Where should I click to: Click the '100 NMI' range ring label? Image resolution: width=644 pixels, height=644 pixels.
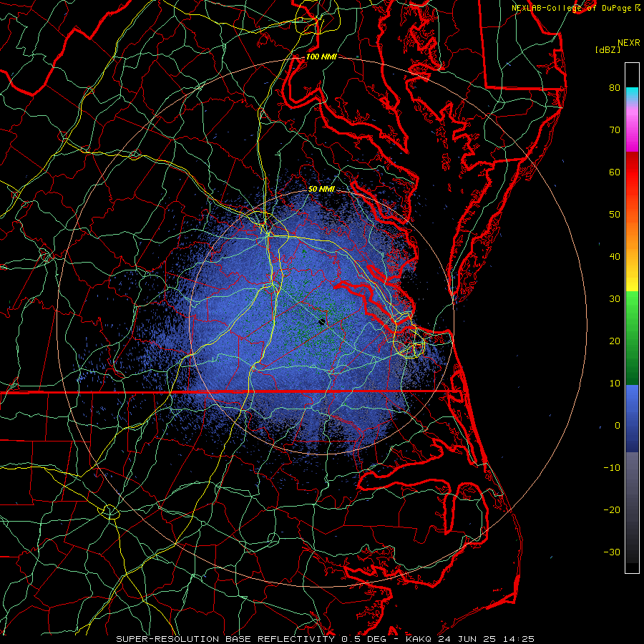tap(321, 57)
